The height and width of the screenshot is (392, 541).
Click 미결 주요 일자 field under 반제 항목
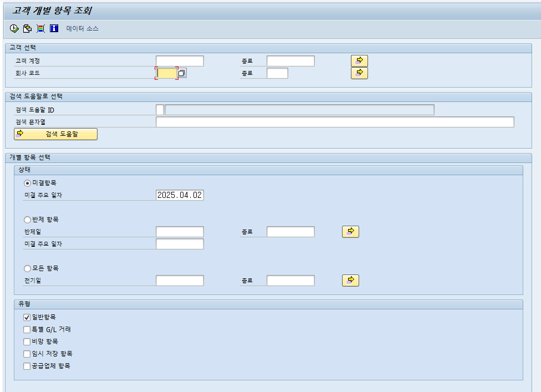pyautogui.click(x=180, y=244)
